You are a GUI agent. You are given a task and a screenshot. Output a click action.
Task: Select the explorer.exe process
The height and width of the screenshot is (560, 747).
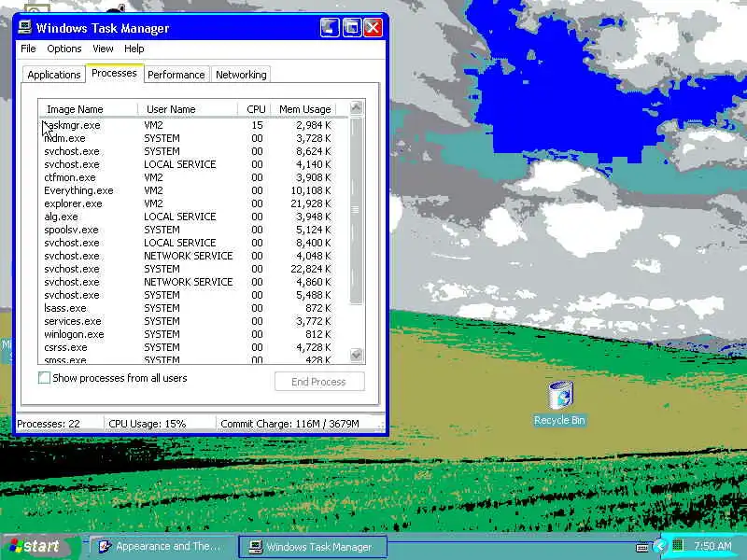(188, 203)
